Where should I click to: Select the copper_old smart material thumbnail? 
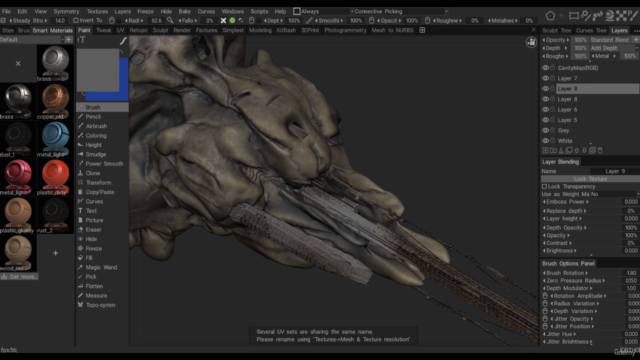coord(56,101)
